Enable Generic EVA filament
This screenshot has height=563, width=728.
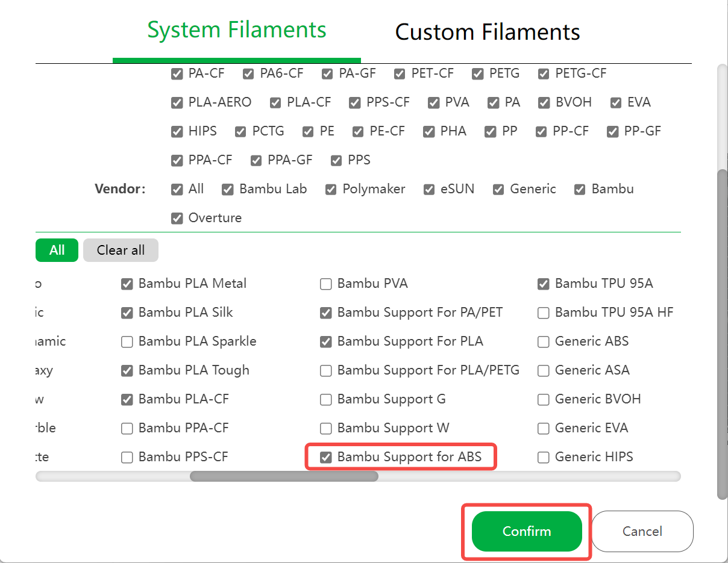pos(543,428)
